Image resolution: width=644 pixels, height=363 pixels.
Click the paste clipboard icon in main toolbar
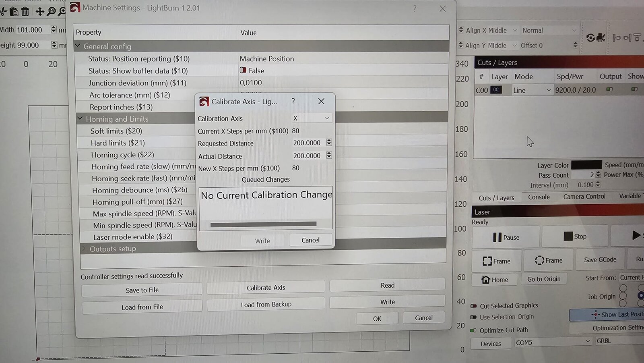(14, 12)
